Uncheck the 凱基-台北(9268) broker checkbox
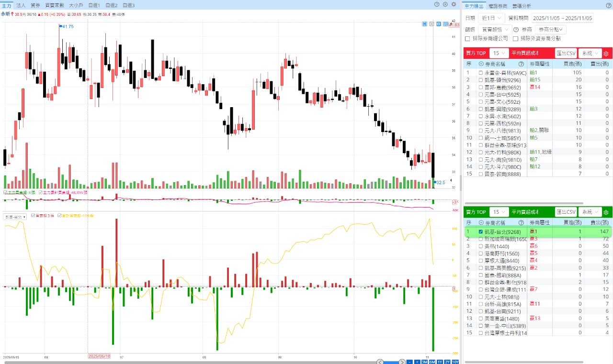This screenshot has height=364, width=613. [x=481, y=232]
